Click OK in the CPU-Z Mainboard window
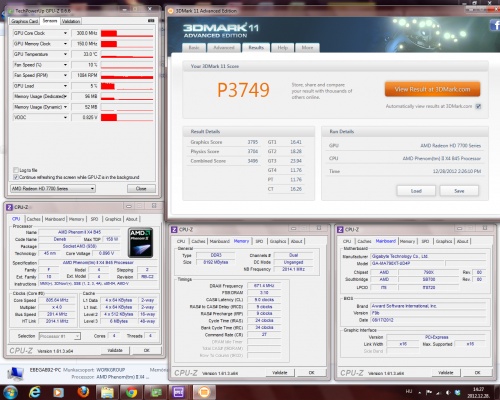This screenshot has height=400, width=500. [477, 373]
